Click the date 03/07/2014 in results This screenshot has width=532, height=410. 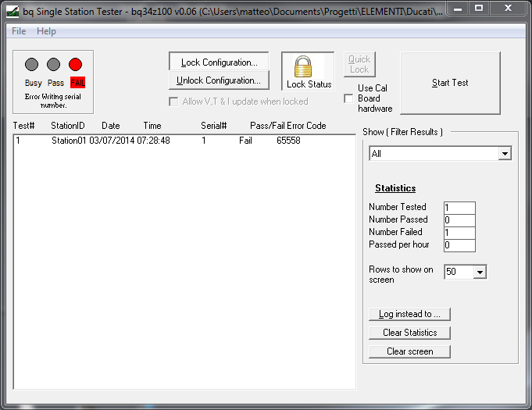click(x=112, y=141)
